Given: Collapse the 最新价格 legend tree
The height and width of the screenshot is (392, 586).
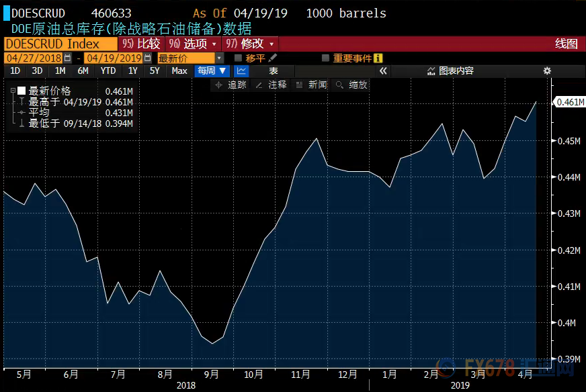Looking at the screenshot, I should coord(13,91).
